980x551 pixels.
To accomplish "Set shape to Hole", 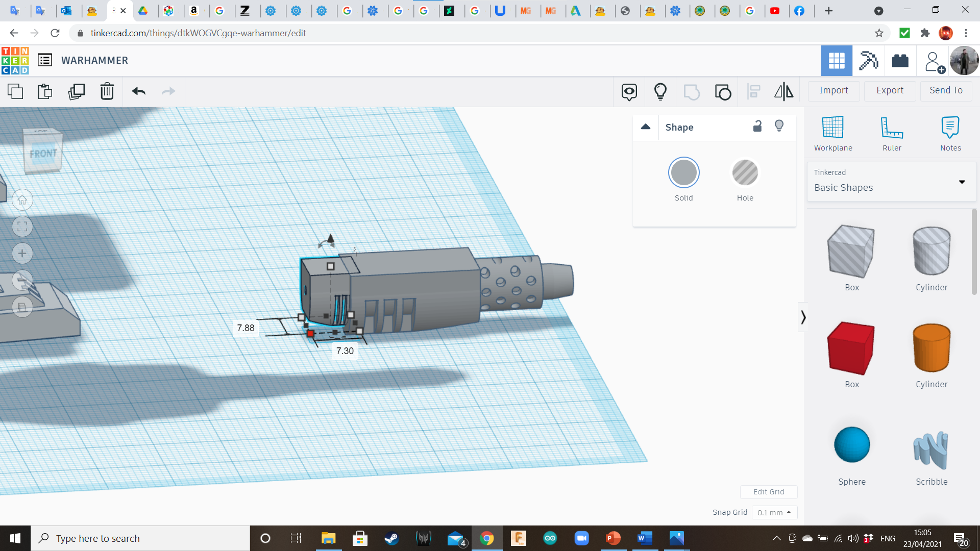I will [x=745, y=173].
